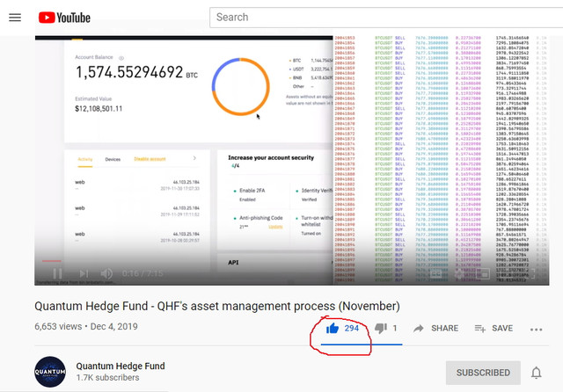Click the chevron arrow next to Disable account
The height and width of the screenshot is (392, 563).
[x=194, y=158]
